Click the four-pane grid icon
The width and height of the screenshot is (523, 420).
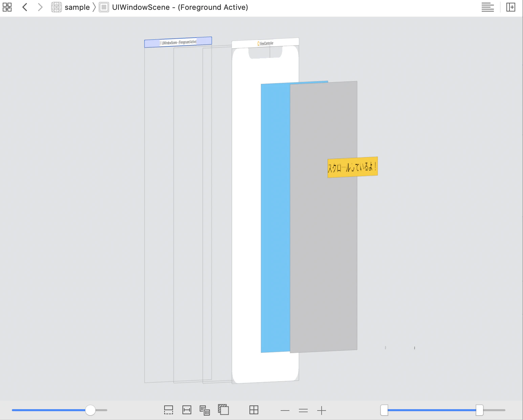[254, 410]
